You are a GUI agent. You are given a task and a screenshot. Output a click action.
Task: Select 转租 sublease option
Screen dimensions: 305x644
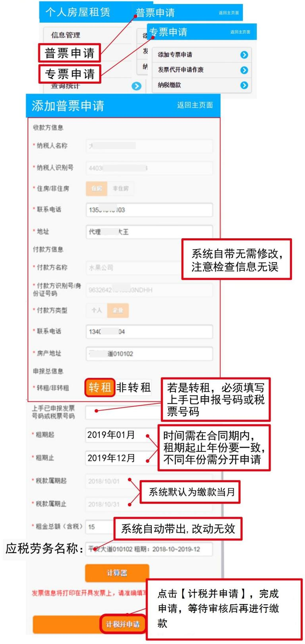click(100, 387)
